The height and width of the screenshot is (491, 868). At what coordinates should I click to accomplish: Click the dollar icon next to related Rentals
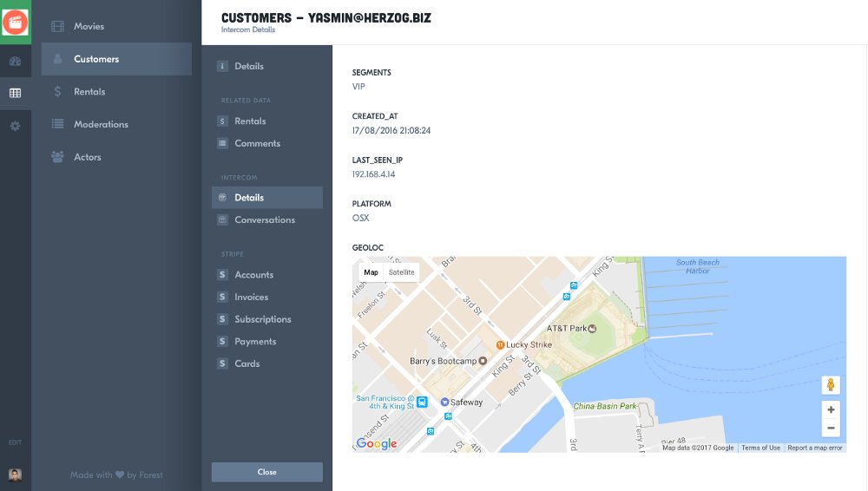tap(222, 121)
